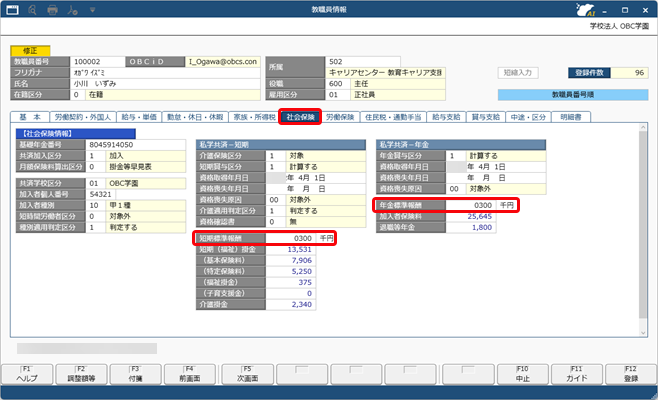Click the 在籍区分 code field

[x=78, y=94]
